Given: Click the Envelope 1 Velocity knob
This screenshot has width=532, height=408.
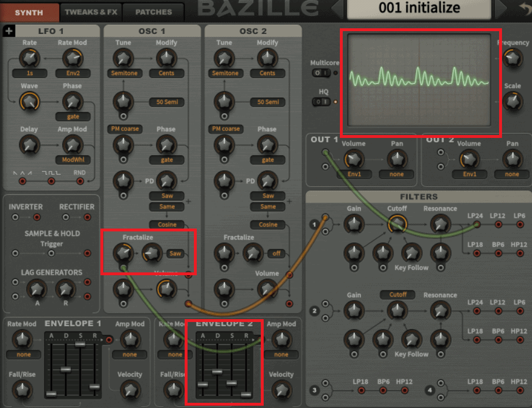Looking at the screenshot, I should point(129,390).
